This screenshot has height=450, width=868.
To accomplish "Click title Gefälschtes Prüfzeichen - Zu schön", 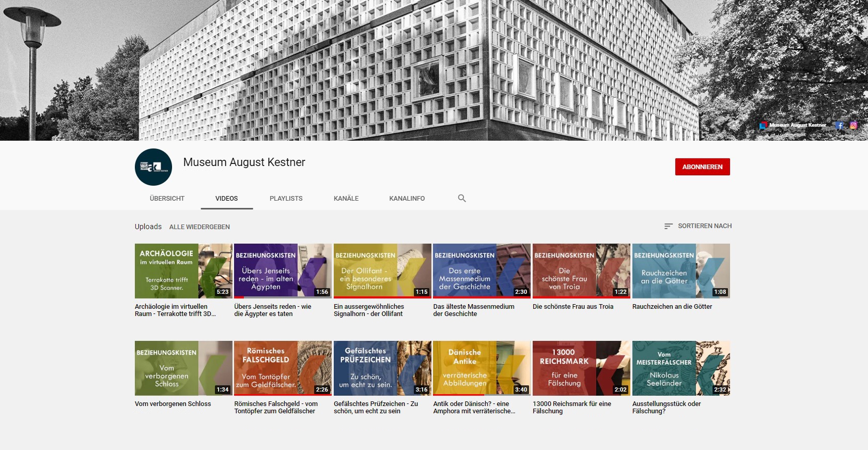I will point(376,408).
